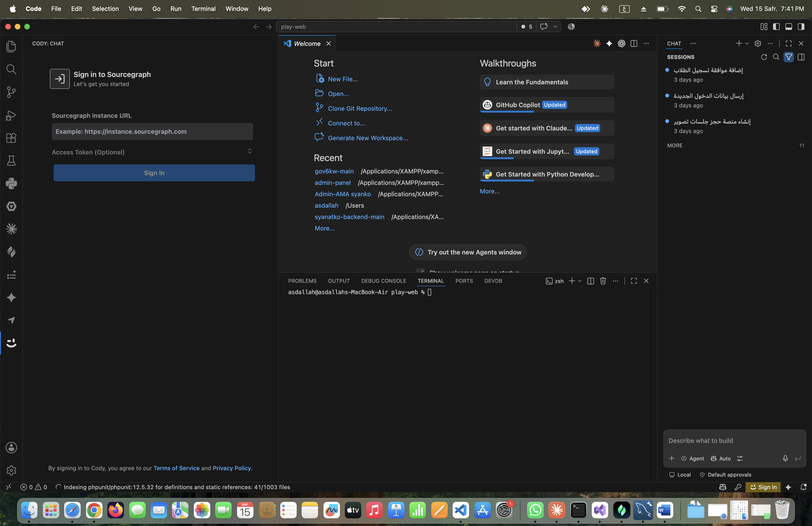Switch to the DEBUG CONSOLE tab
Image resolution: width=812 pixels, height=526 pixels.
pyautogui.click(x=383, y=281)
